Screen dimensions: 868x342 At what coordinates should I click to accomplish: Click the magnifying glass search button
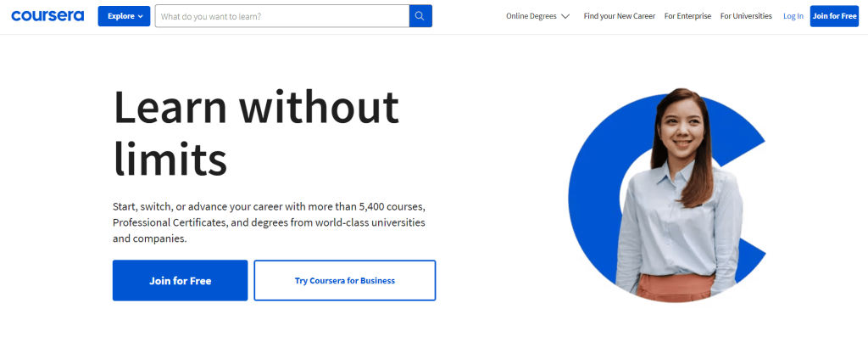pos(420,16)
